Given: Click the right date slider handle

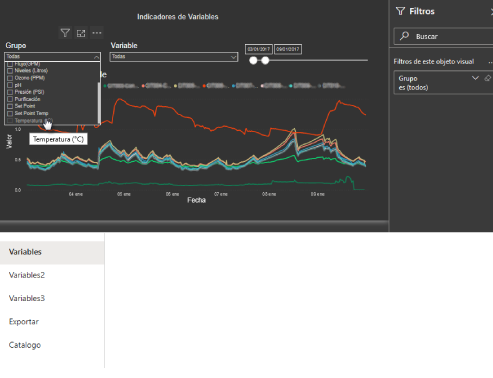Looking at the screenshot, I should (265, 60).
